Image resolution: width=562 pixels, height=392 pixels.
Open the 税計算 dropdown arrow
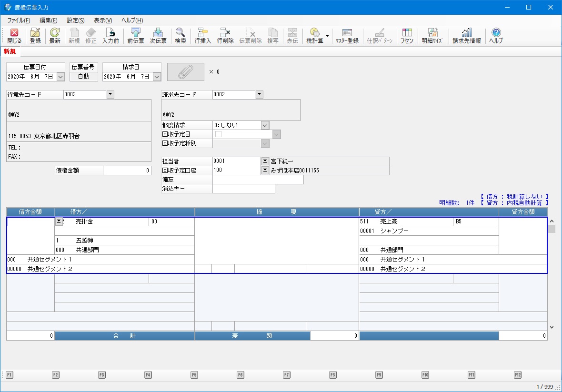[x=327, y=36]
